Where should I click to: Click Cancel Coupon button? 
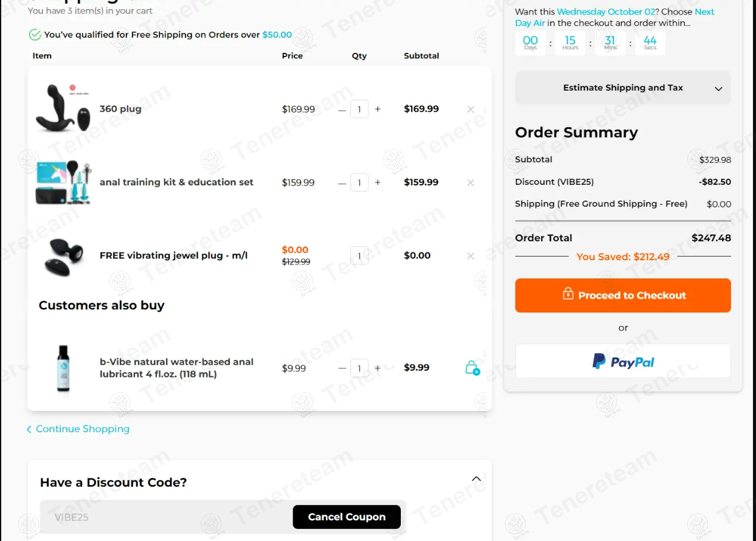tap(347, 517)
